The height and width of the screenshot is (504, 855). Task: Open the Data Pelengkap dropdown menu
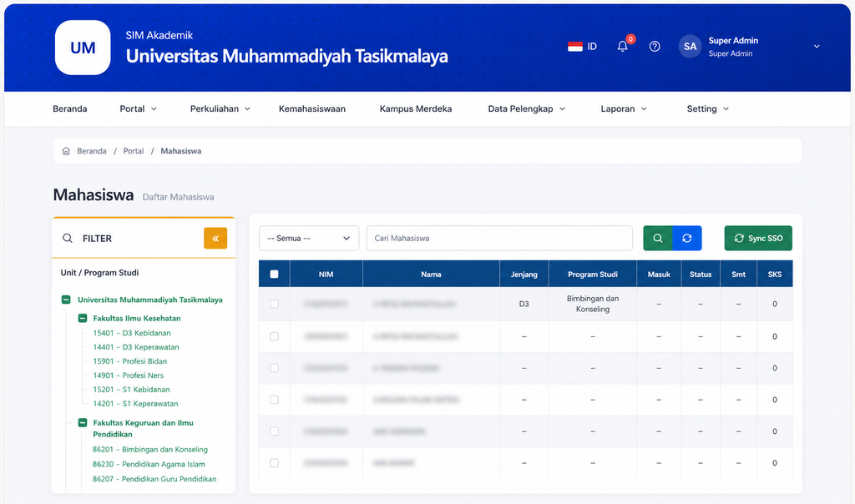pyautogui.click(x=527, y=109)
